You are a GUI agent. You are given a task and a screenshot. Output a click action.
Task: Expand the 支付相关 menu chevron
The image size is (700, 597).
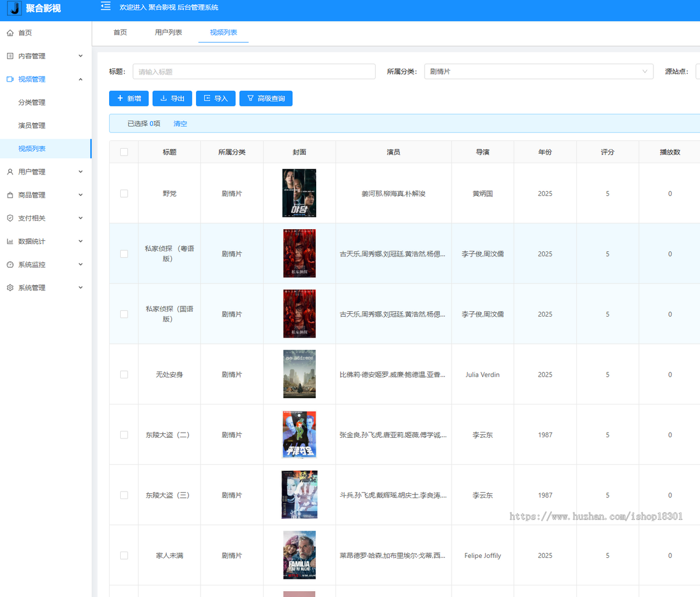[80, 218]
